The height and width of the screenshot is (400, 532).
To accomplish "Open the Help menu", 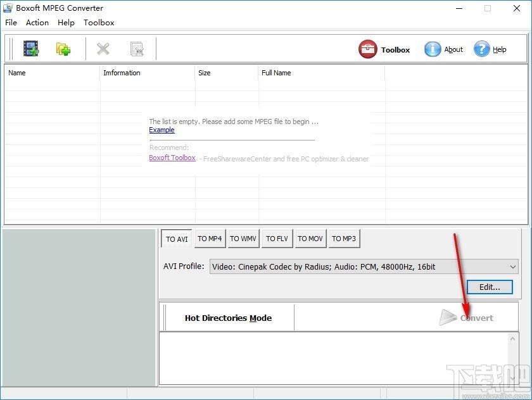I will coord(66,22).
